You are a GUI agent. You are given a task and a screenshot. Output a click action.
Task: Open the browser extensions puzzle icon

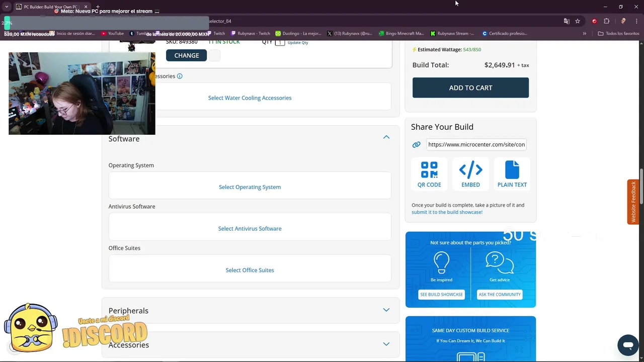[606, 21]
